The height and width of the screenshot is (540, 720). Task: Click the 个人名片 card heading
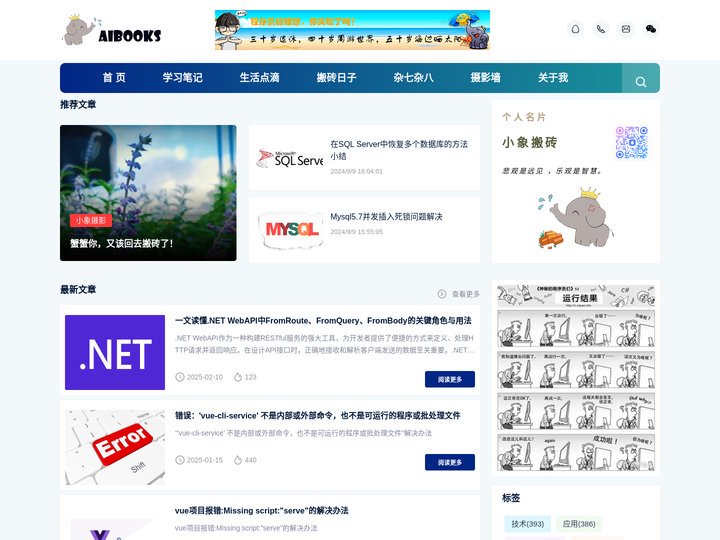click(524, 117)
